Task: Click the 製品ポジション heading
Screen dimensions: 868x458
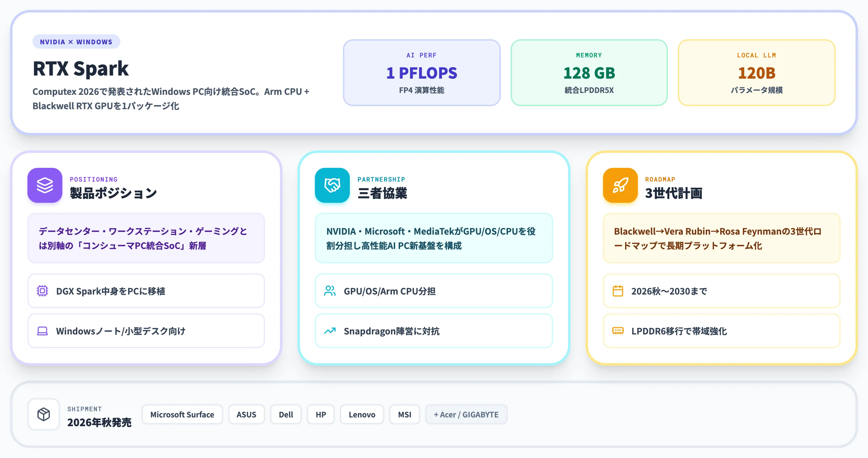Action: (113, 193)
